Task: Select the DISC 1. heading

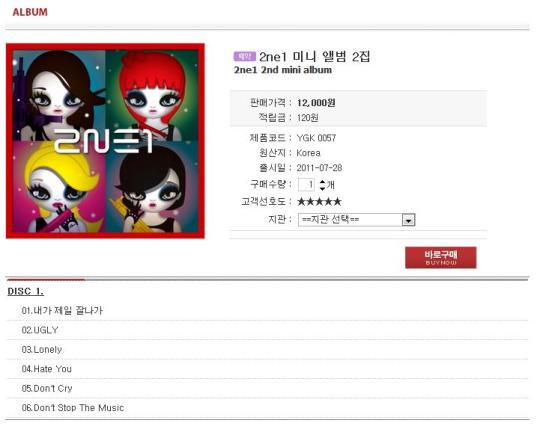Action: [x=25, y=291]
